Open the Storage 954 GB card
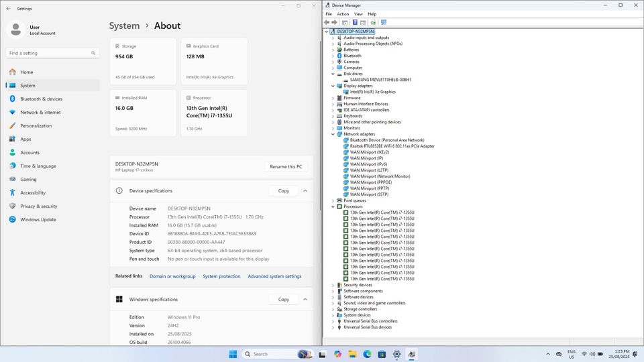The width and height of the screenshot is (644, 362). 143,62
